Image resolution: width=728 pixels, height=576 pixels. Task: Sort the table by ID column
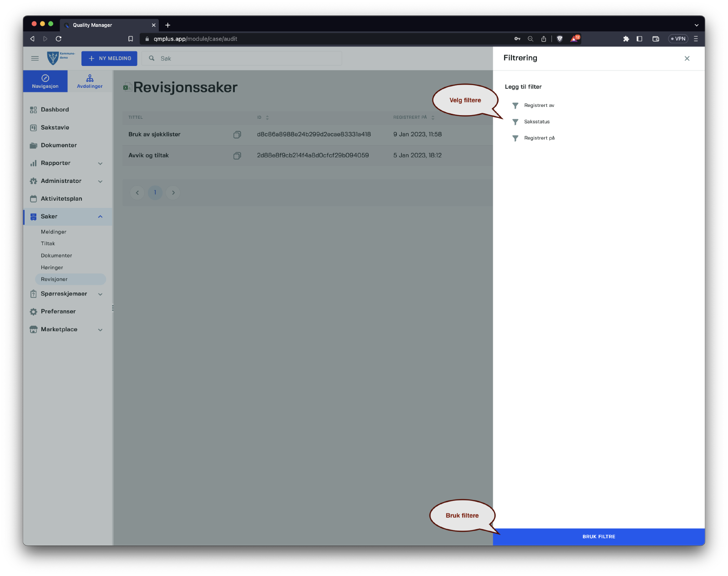pyautogui.click(x=267, y=117)
